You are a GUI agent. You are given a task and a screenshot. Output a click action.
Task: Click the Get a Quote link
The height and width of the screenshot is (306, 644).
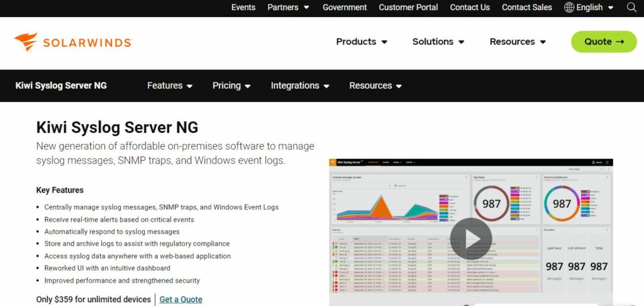tap(180, 300)
